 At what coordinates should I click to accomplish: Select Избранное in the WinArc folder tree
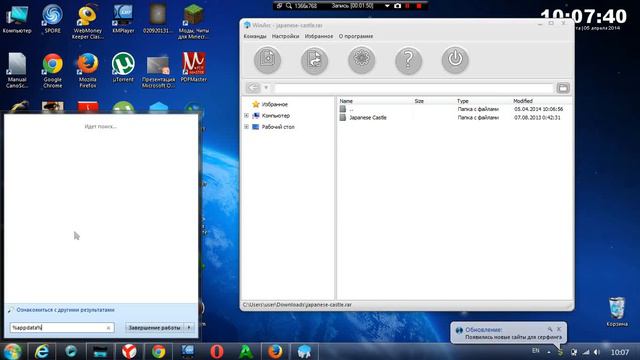click(275, 104)
